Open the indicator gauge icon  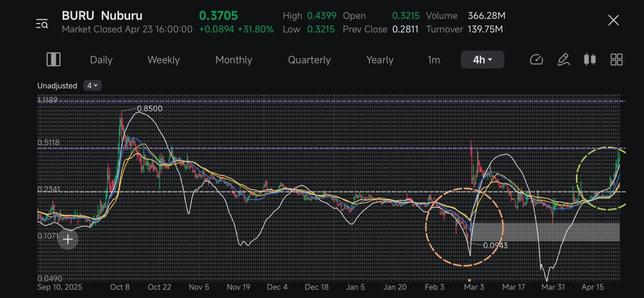[537, 60]
